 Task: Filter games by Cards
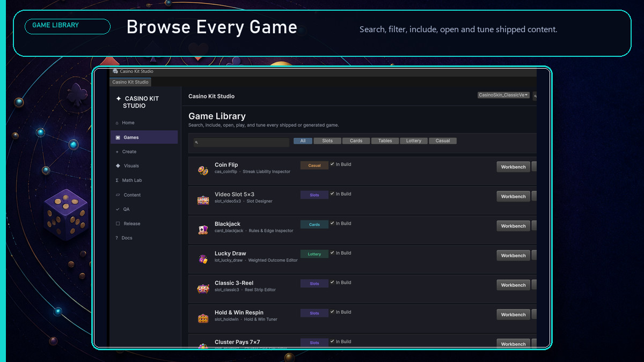356,141
